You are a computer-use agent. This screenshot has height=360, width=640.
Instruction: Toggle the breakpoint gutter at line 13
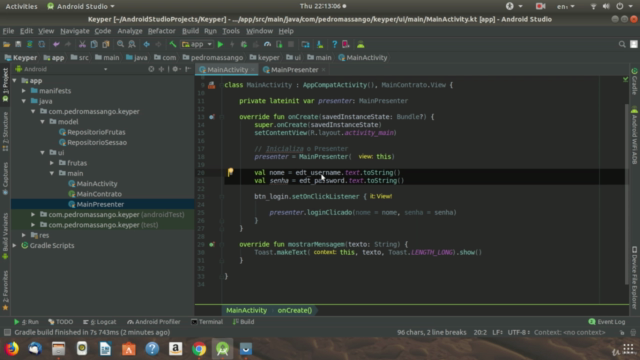(211, 117)
